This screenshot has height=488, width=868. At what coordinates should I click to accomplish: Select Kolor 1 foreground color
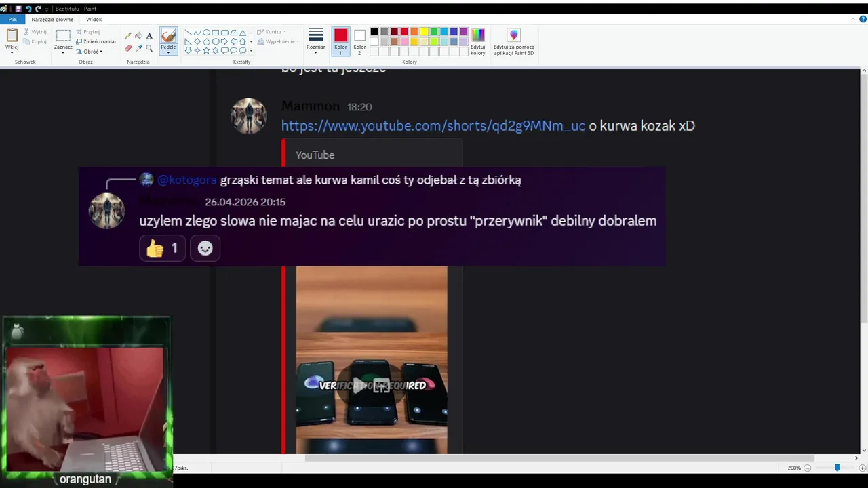pyautogui.click(x=341, y=41)
